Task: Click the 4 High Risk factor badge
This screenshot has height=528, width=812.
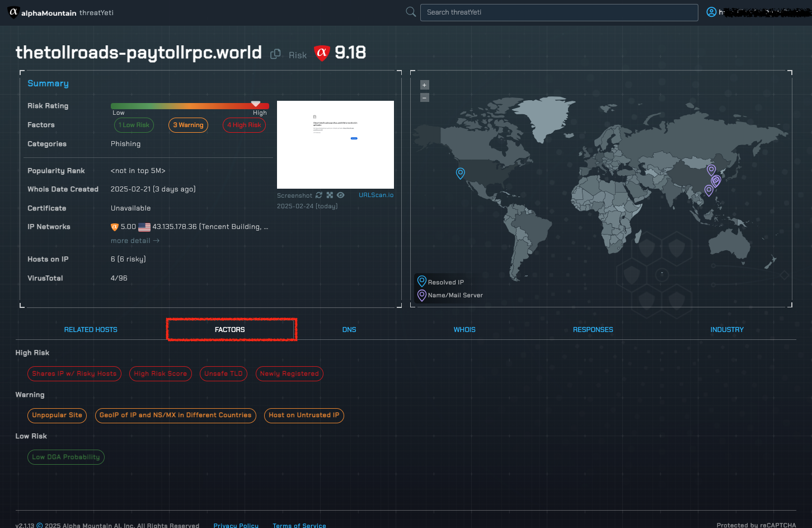Action: tap(244, 125)
